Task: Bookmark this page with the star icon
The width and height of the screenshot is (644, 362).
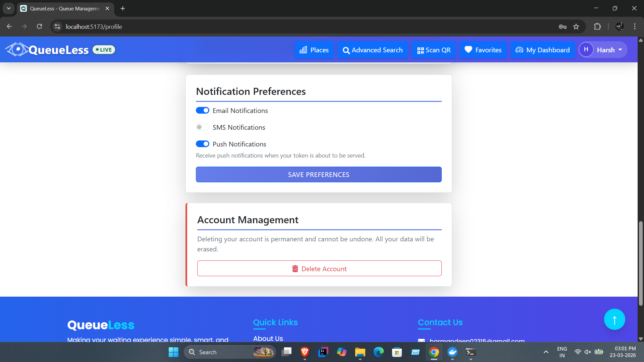Action: click(576, 26)
